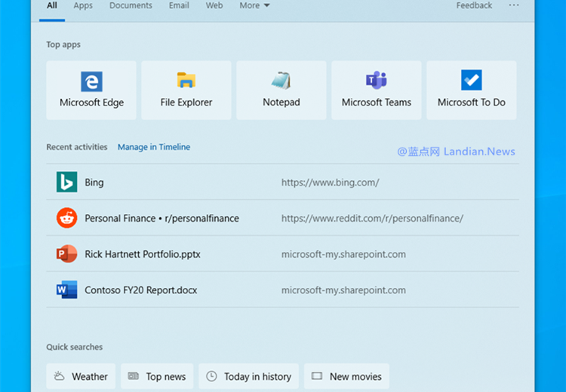Viewport: 566px width, 392px height.
Task: Open the Today in history quick search
Action: click(x=249, y=376)
